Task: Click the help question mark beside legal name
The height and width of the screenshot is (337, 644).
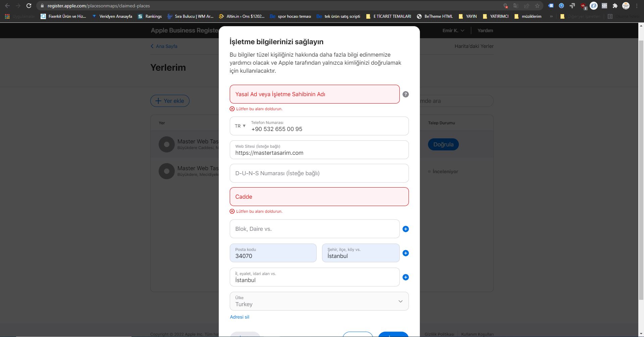Action: 406,94
